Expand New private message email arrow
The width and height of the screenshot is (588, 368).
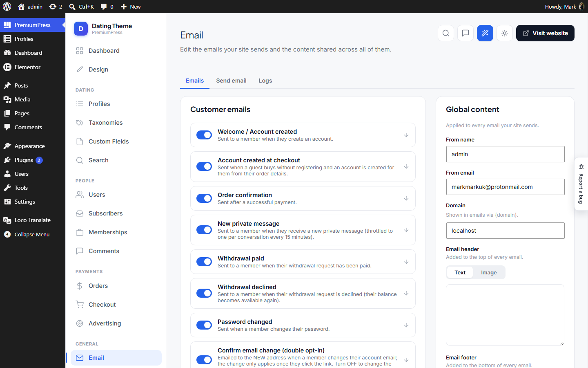tap(406, 230)
